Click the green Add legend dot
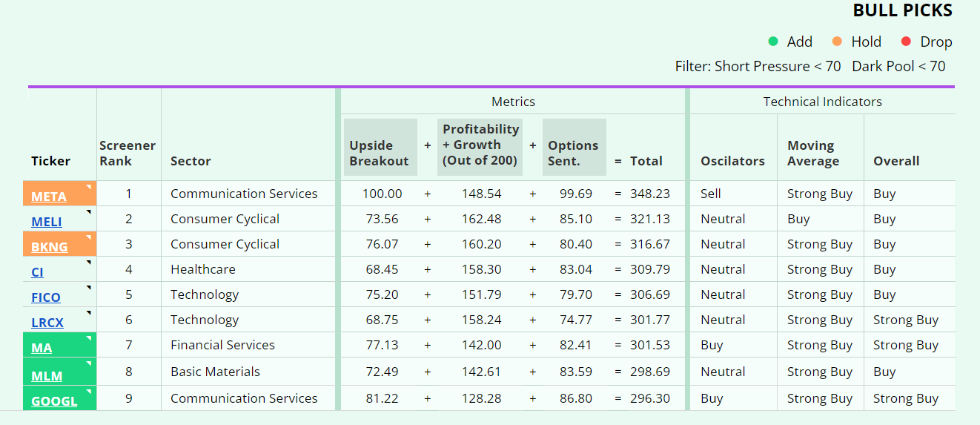This screenshot has height=425, width=980. (x=773, y=42)
